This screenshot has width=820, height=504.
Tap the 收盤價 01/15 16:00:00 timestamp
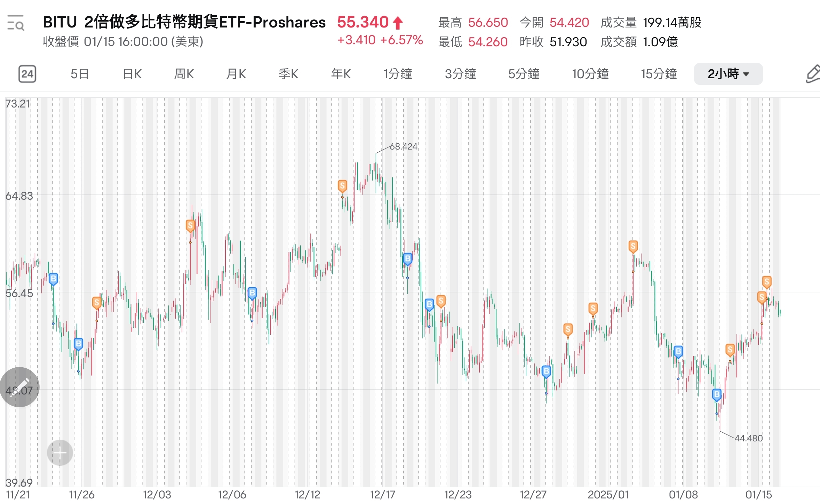coord(123,42)
